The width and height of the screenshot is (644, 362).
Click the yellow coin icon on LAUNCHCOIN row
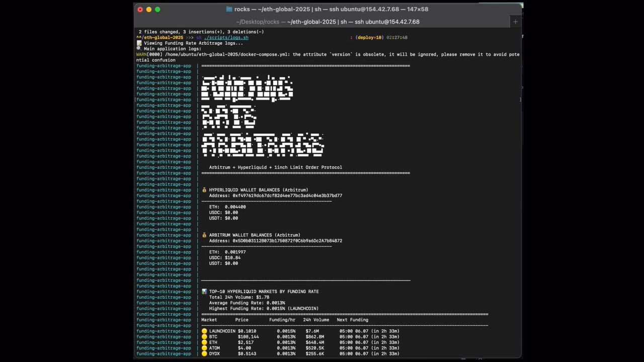tap(204, 331)
